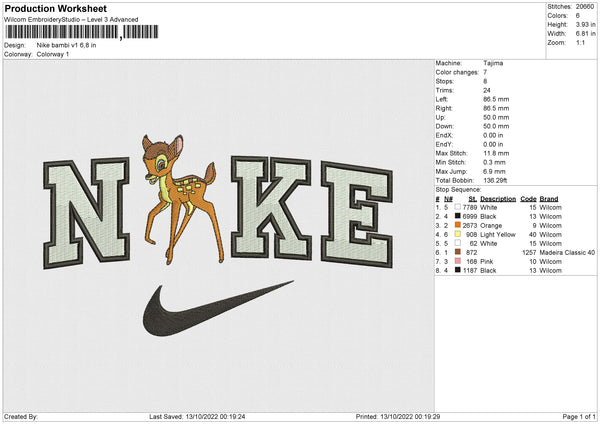
Task: Click the white swatch beside stitch count 62
Action: tap(457, 243)
